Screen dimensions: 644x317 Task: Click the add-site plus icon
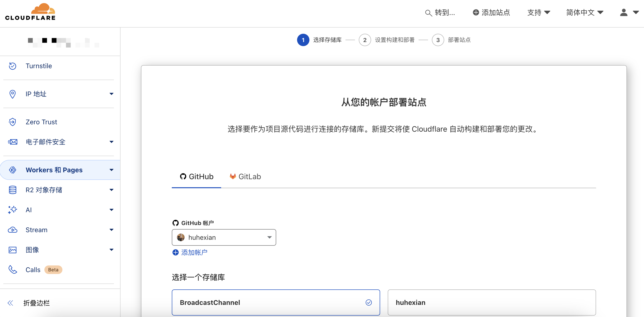pos(476,12)
